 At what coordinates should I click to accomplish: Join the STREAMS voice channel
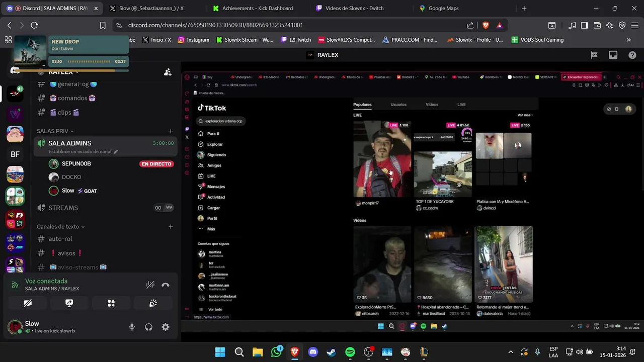[x=104, y=208]
